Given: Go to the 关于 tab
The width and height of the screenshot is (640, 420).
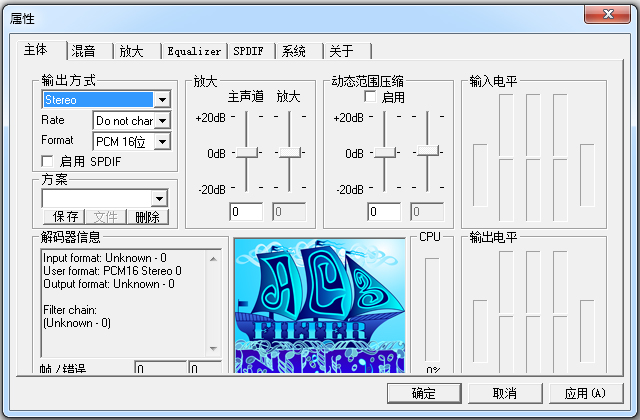Looking at the screenshot, I should coord(341,51).
